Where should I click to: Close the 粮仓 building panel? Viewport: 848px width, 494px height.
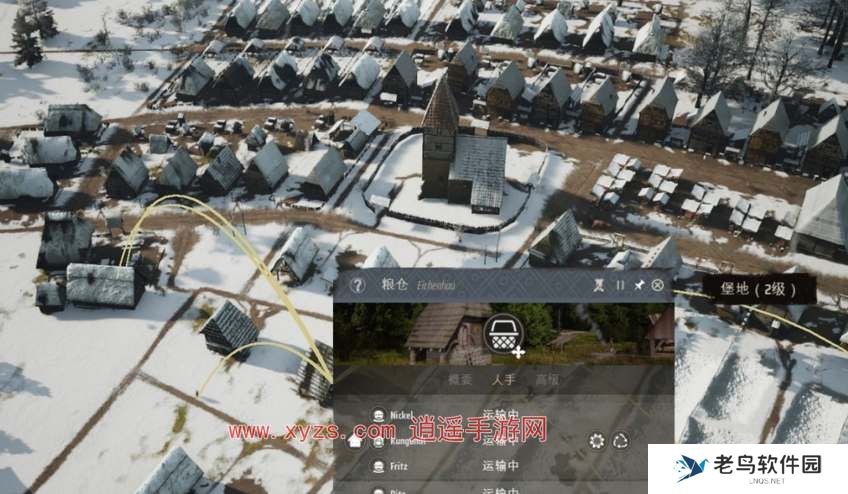(657, 285)
